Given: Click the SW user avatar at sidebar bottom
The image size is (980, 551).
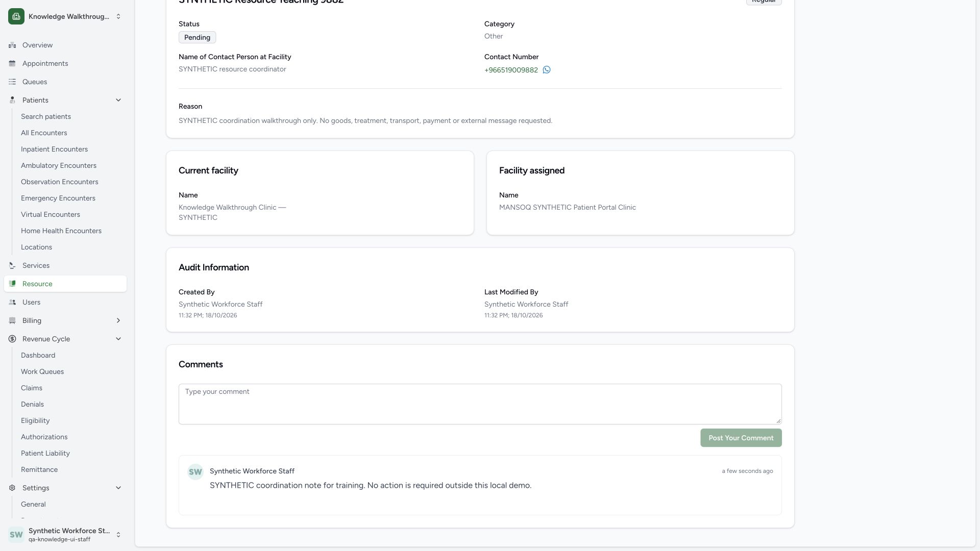Looking at the screenshot, I should pos(16,535).
